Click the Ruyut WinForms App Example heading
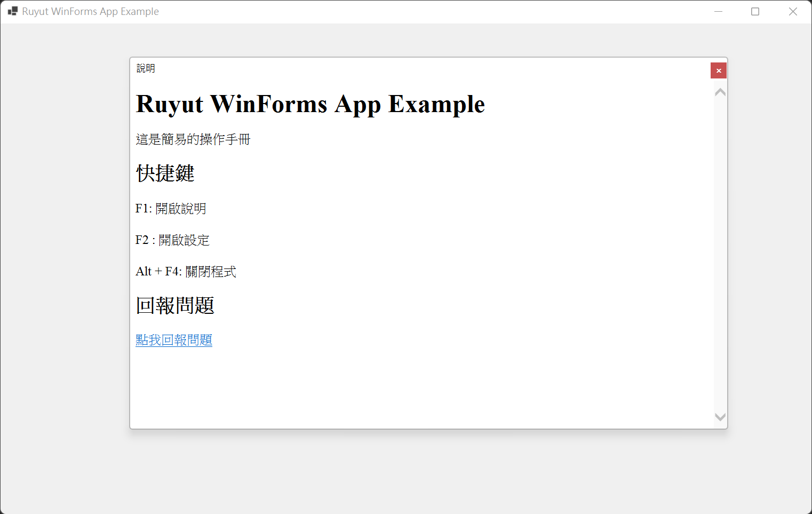The width and height of the screenshot is (812, 514). (311, 104)
